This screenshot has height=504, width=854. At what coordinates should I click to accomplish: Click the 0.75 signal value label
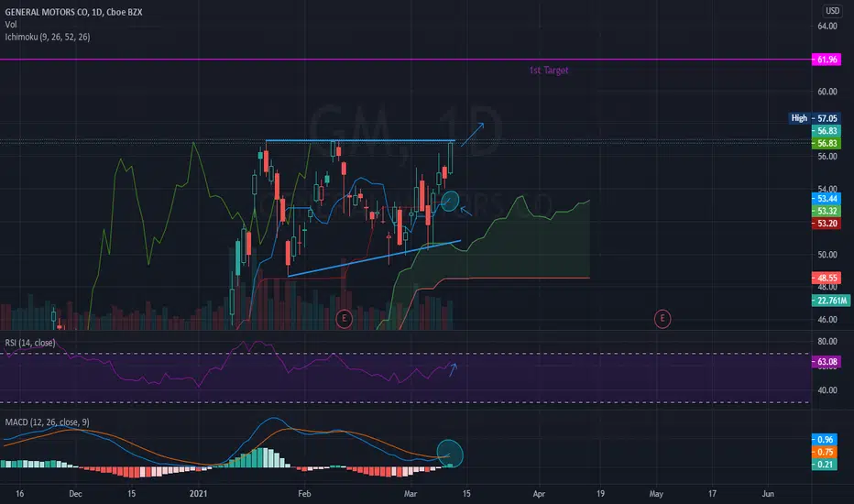coord(825,452)
